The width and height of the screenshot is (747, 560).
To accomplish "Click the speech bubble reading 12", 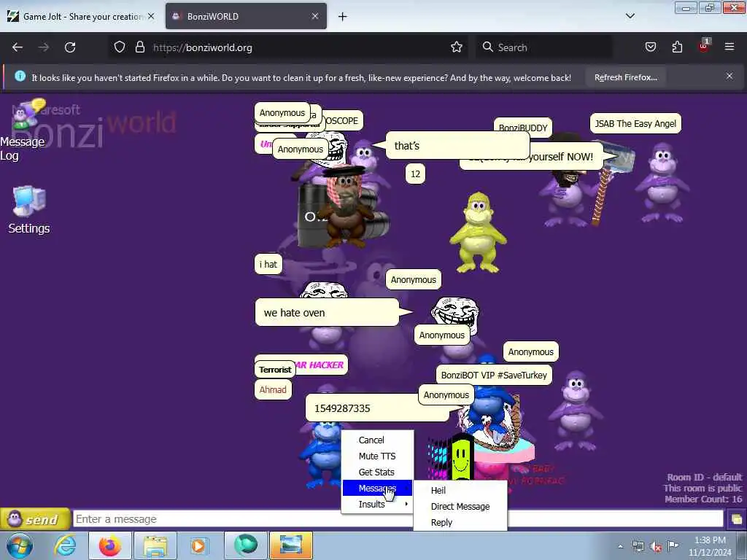I will [415, 174].
